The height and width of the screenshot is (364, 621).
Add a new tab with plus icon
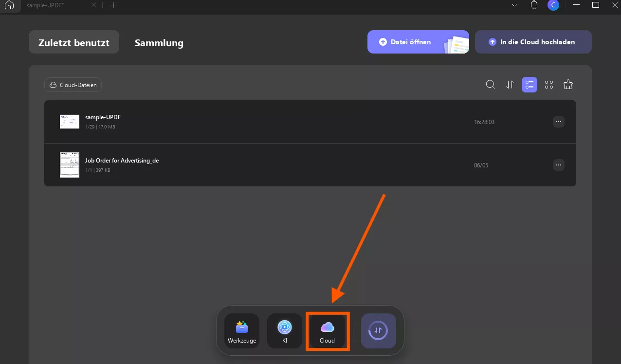tap(113, 5)
